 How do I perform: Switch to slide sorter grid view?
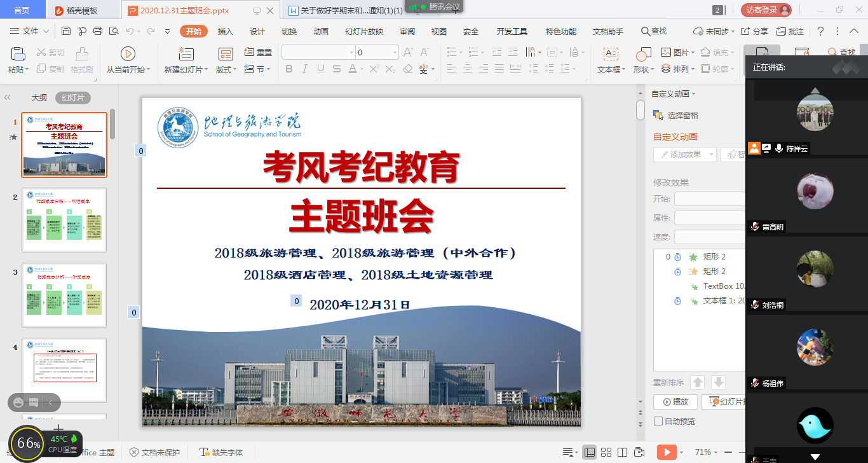click(x=606, y=452)
